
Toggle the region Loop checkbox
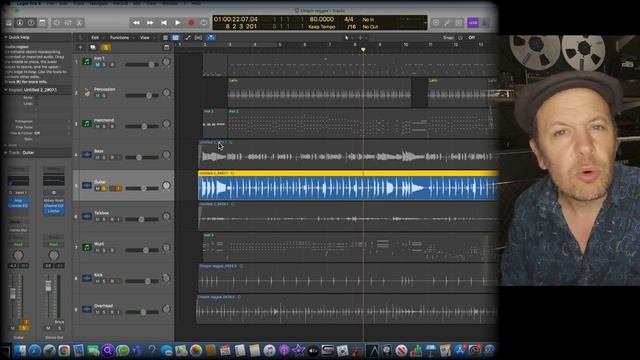pos(36,103)
